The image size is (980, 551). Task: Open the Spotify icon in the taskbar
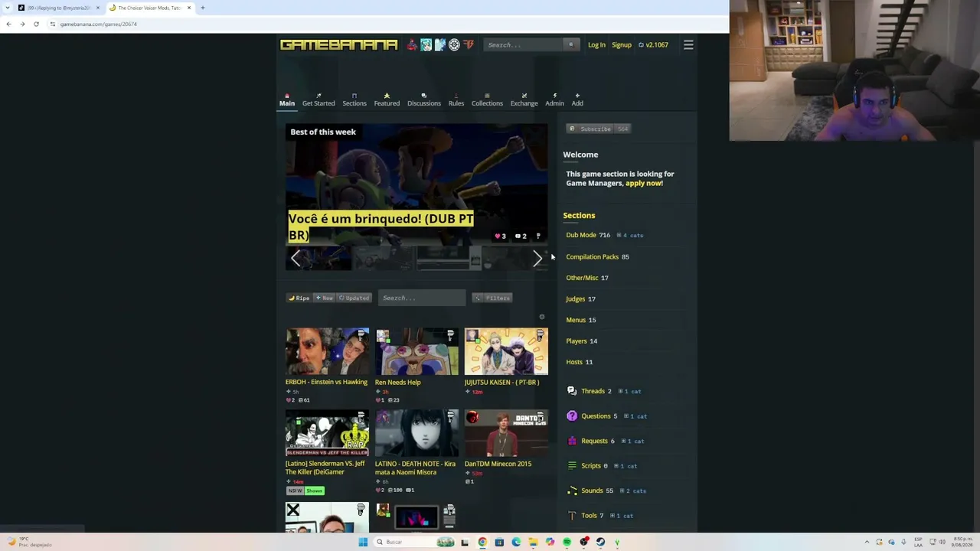[567, 542]
